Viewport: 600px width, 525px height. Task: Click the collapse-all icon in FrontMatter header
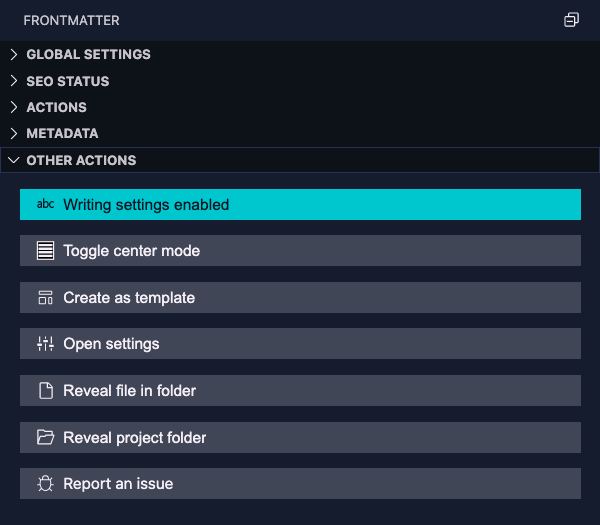pyautogui.click(x=571, y=20)
